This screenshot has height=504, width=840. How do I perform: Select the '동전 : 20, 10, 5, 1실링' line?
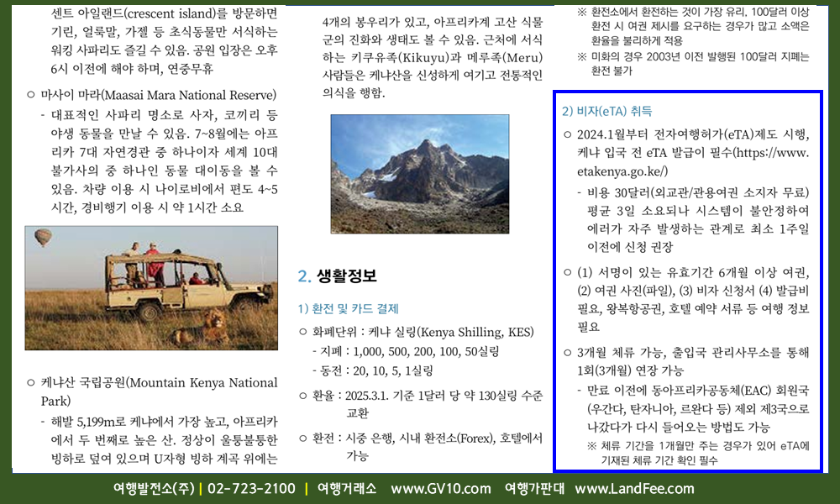pos(372,370)
